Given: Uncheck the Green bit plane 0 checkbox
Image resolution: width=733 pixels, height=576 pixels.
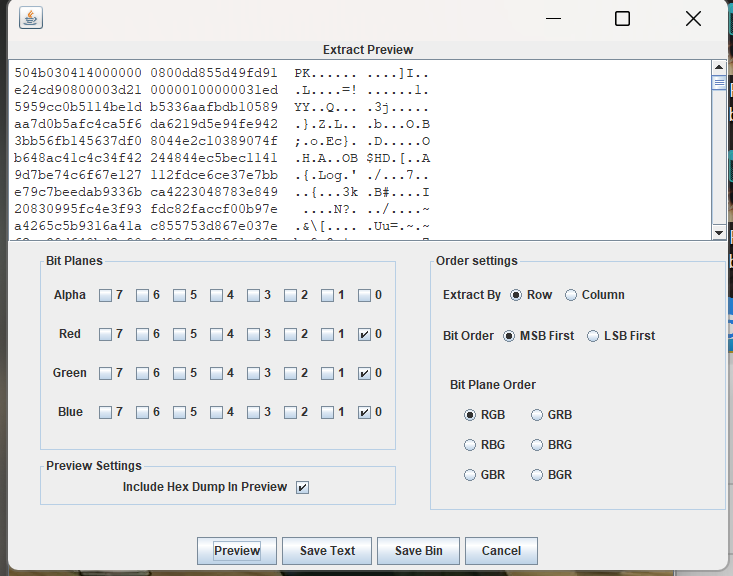Looking at the screenshot, I should pos(364,373).
